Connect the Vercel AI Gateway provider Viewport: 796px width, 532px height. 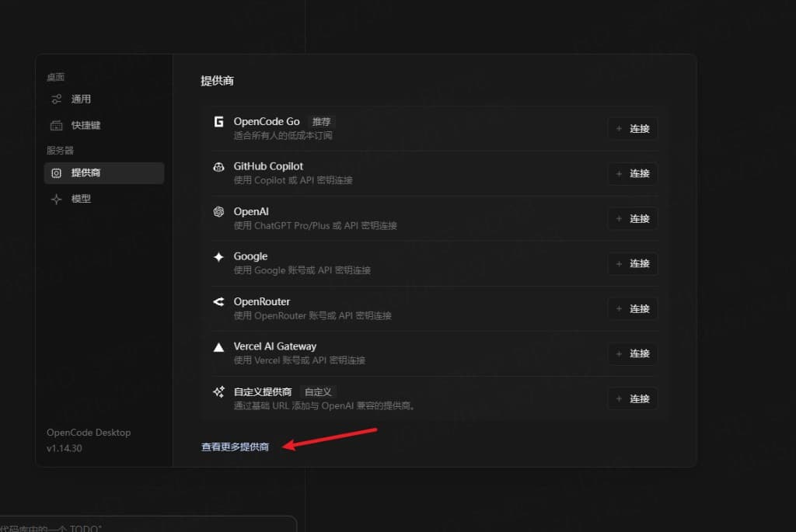(633, 353)
